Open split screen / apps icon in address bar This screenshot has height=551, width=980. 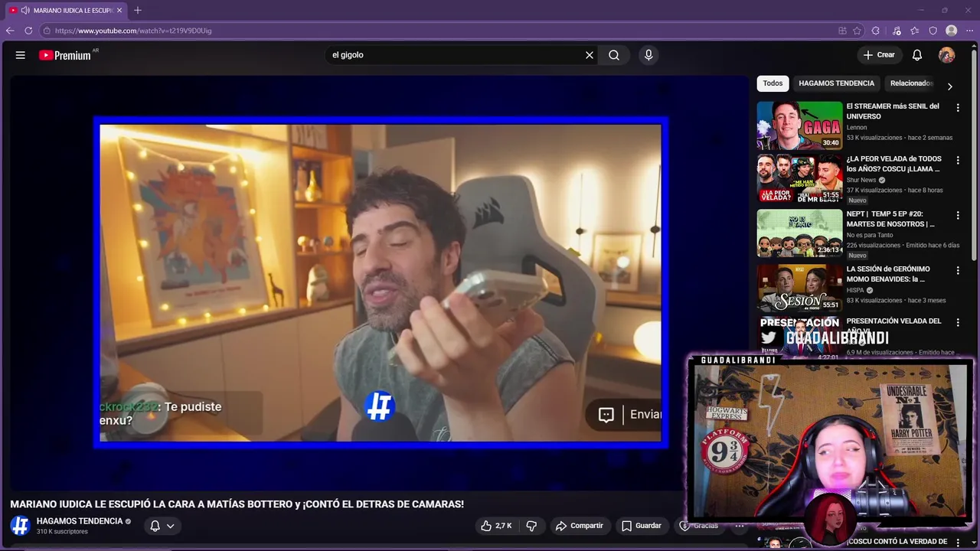[842, 31]
